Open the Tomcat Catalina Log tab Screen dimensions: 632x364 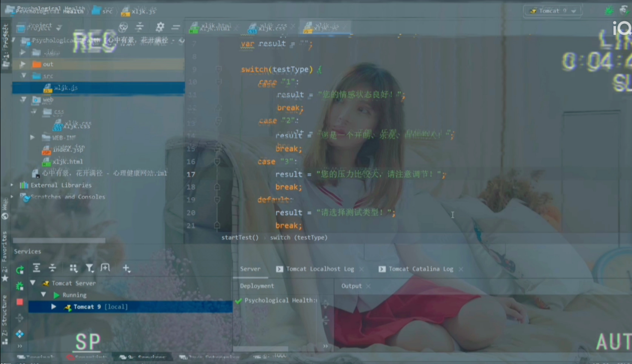click(x=421, y=269)
